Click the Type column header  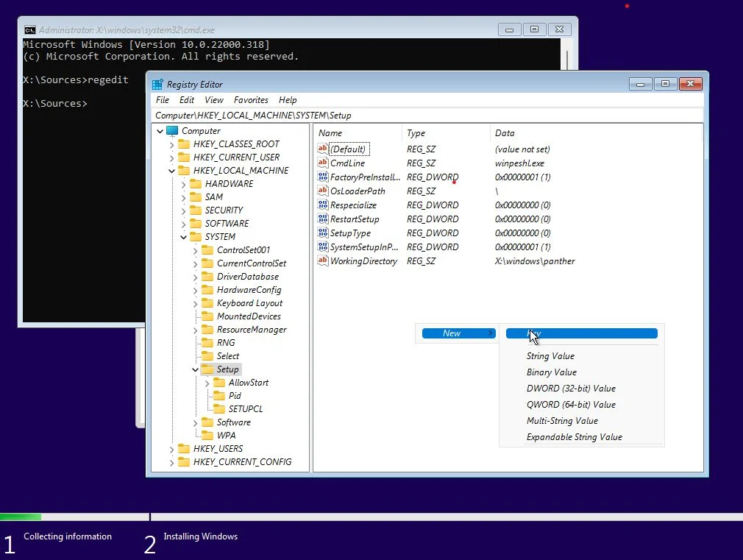tap(446, 133)
